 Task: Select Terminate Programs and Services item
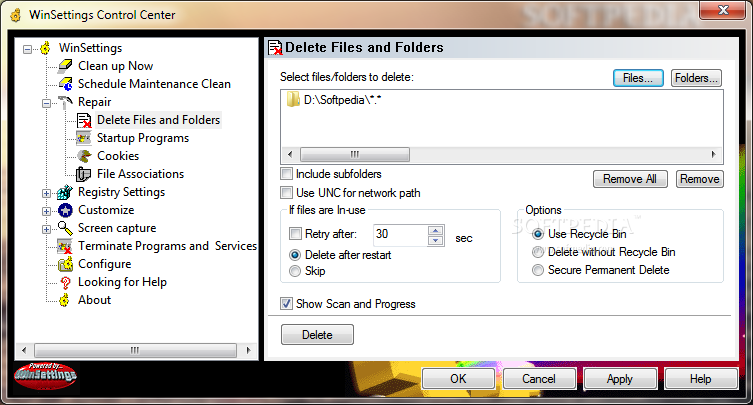click(168, 246)
